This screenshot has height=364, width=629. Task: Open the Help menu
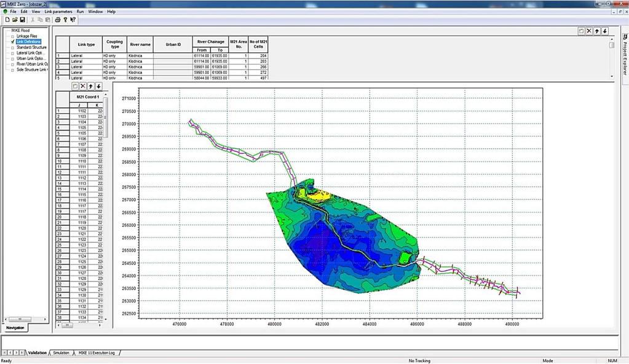(111, 12)
